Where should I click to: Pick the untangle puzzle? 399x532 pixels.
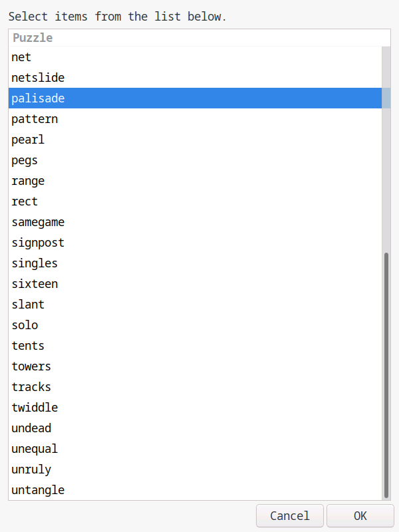[38, 490]
